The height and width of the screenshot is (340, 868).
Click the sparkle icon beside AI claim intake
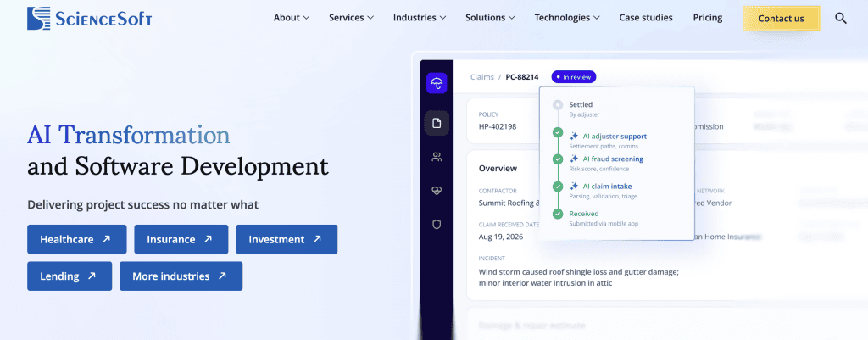574,186
